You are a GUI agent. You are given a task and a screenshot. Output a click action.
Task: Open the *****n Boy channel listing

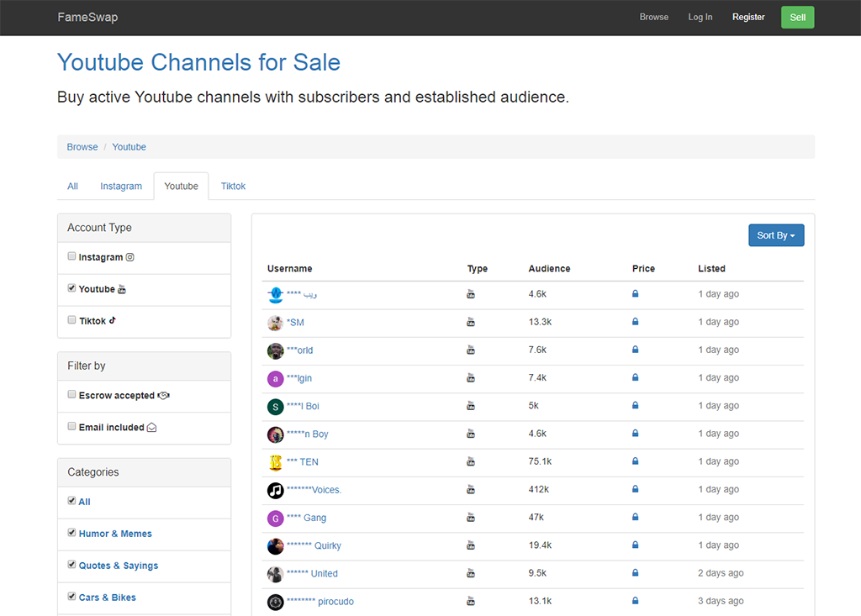click(x=308, y=434)
